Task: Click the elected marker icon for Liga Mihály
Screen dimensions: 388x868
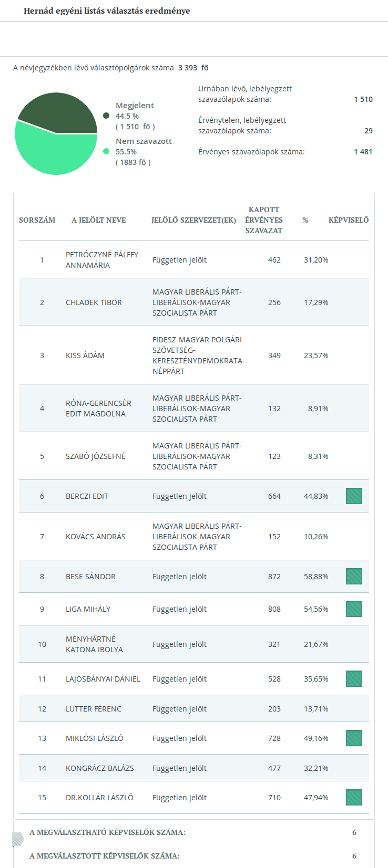Action: [x=354, y=609]
